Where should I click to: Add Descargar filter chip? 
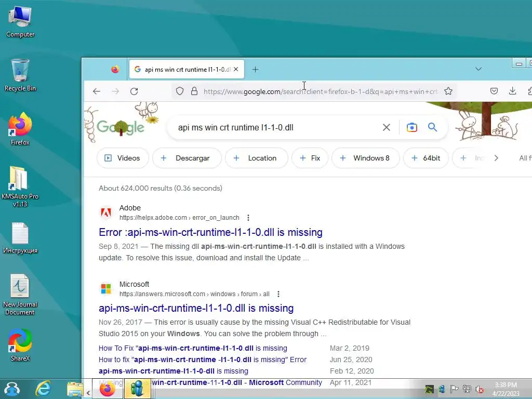click(187, 158)
